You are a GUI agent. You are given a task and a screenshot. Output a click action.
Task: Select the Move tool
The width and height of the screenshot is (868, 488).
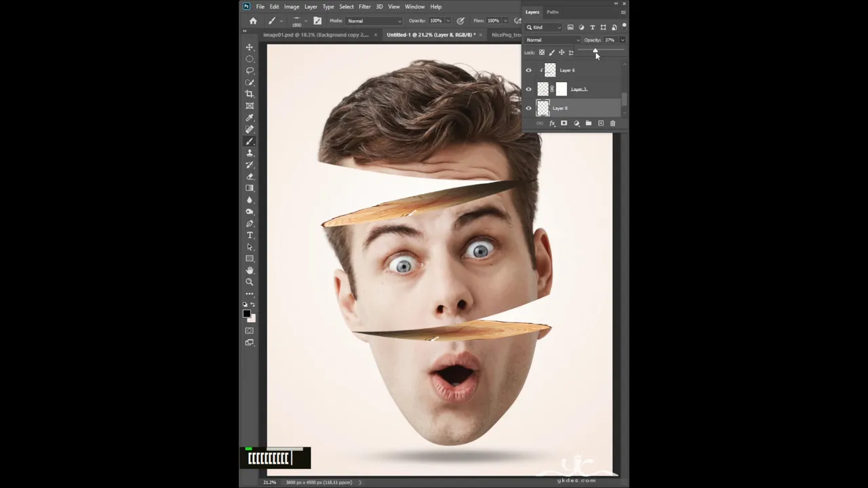click(250, 47)
